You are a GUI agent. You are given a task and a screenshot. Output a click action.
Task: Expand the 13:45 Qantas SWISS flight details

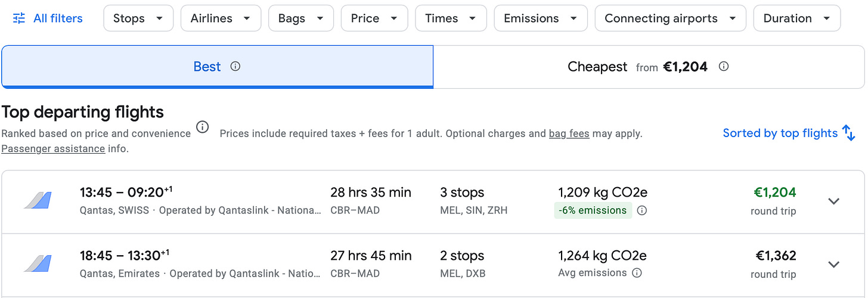[833, 201]
